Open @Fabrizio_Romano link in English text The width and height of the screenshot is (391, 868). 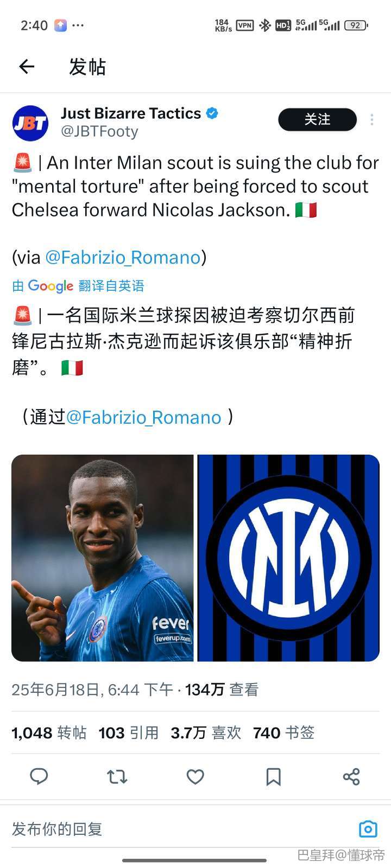[x=123, y=257]
